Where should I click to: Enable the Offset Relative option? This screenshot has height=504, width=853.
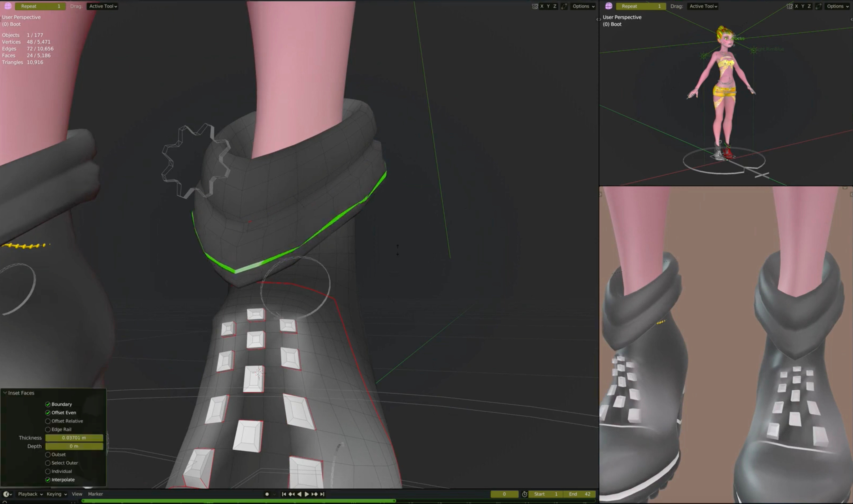pyautogui.click(x=48, y=421)
